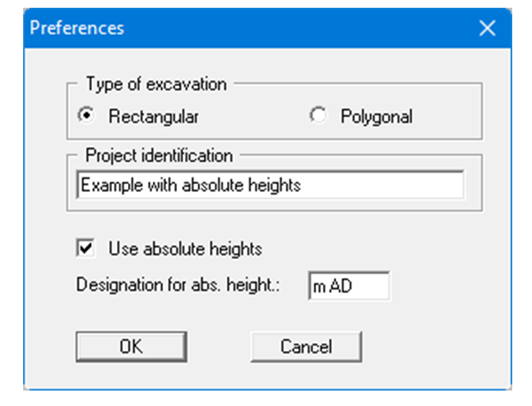Click the Preferences title text

click(x=77, y=28)
